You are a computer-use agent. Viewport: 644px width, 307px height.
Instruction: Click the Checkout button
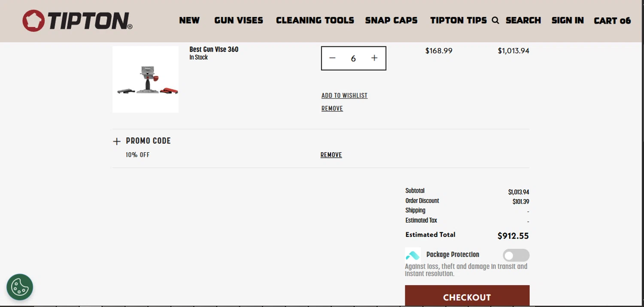pyautogui.click(x=467, y=296)
